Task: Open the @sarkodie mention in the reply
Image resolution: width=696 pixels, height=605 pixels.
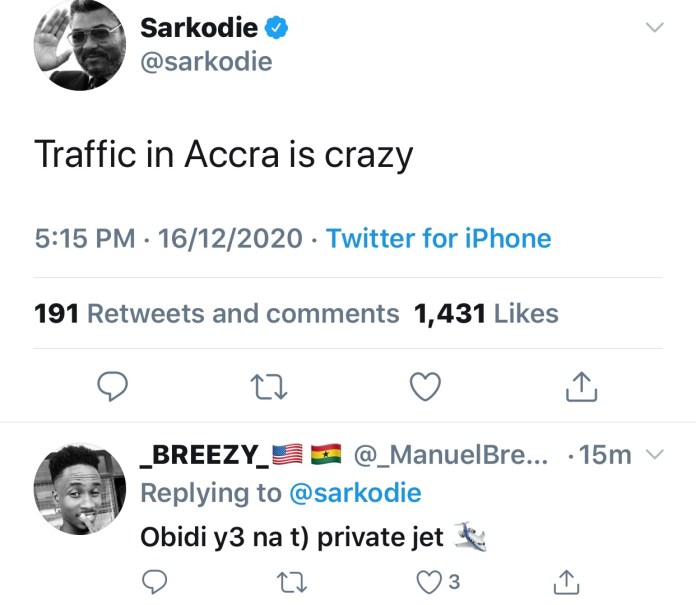Action: 355,492
